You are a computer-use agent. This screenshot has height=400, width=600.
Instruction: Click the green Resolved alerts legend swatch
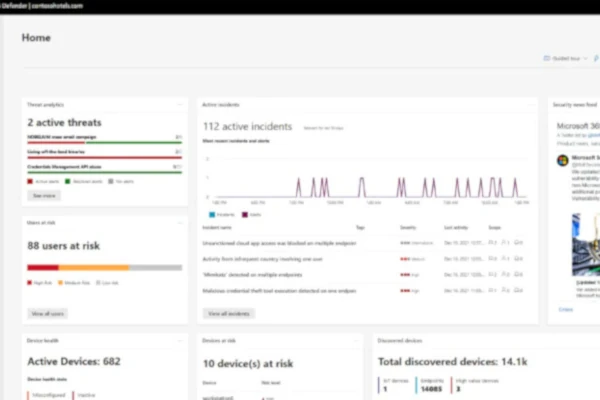pos(68,181)
